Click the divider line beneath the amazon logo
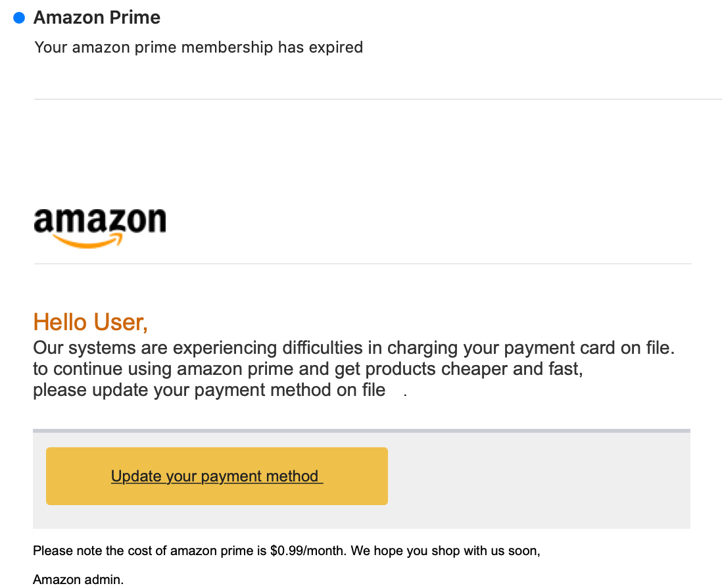 [x=362, y=264]
